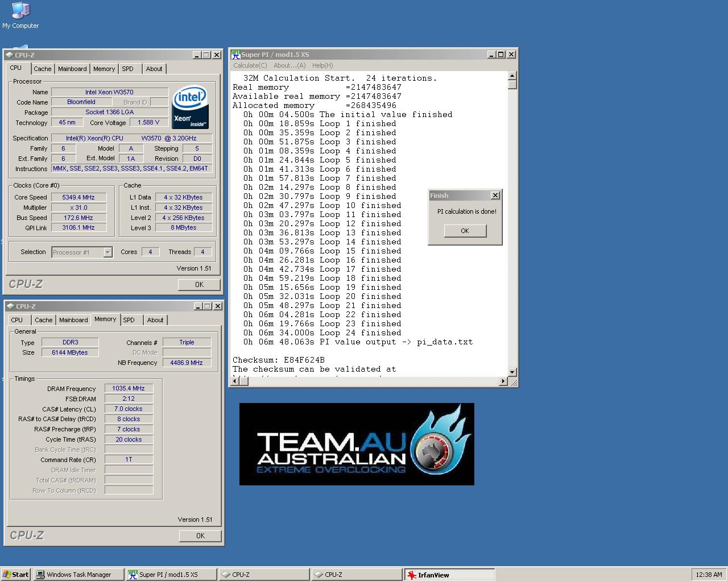
Task: Click the NB Frequency value 4486.9 MHz
Action: click(x=187, y=363)
